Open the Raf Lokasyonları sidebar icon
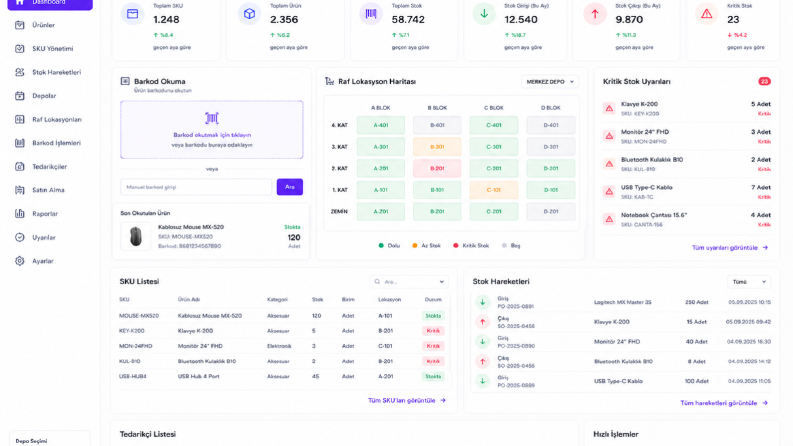793x446 pixels. click(x=20, y=119)
